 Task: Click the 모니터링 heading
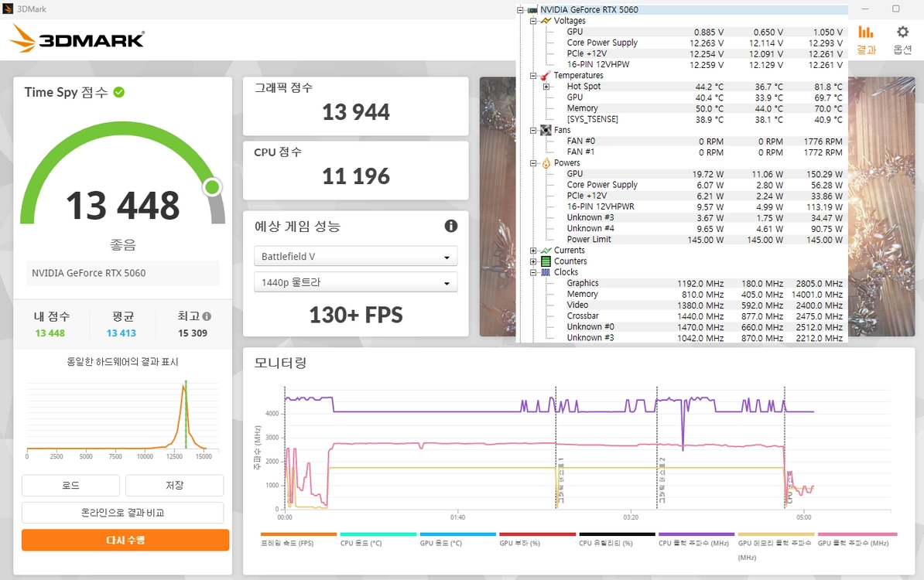tap(280, 363)
